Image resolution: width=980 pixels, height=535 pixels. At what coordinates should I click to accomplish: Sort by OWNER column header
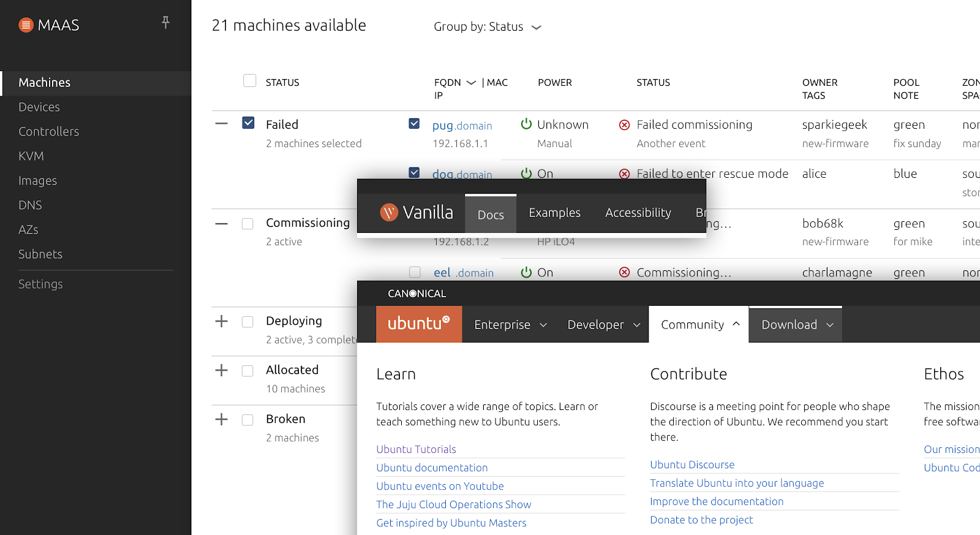pos(820,83)
